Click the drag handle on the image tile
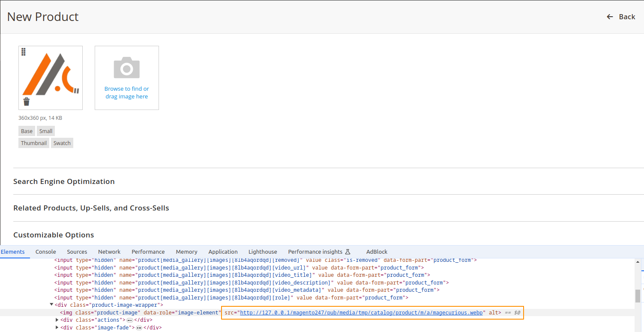Viewport: 644px width, 332px height. click(x=23, y=51)
